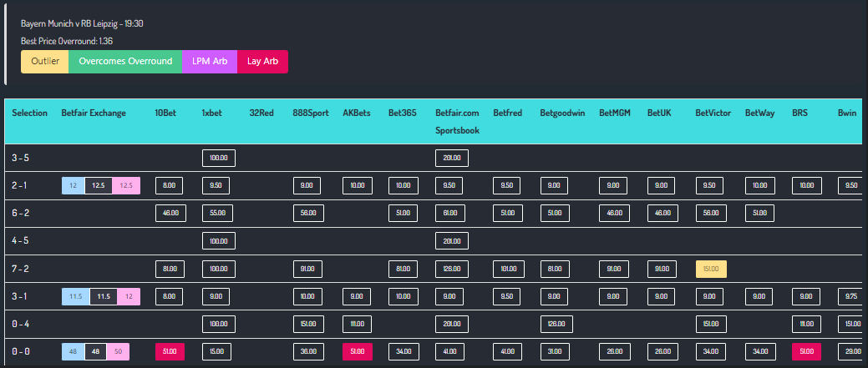
Task: Click the purple LPM Arb tag
Action: [x=210, y=62]
